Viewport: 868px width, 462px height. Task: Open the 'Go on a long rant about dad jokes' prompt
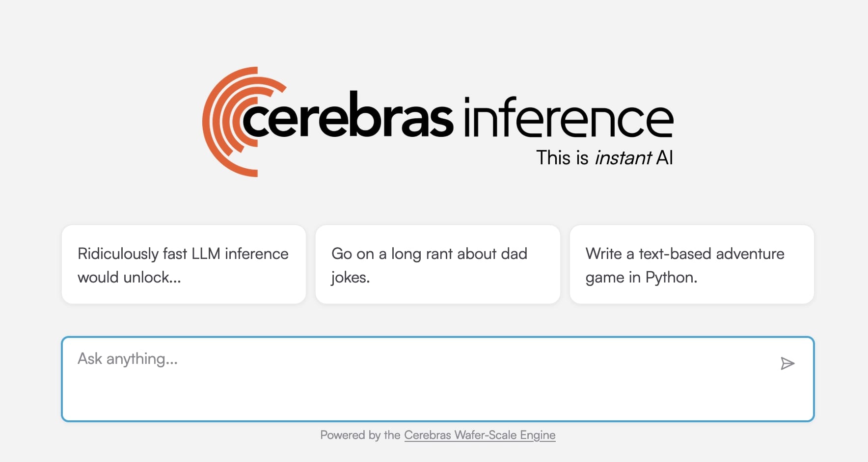[437, 265]
